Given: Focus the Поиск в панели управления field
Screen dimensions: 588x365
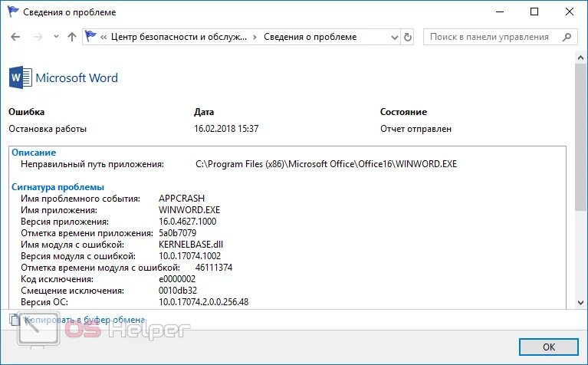Looking at the screenshot, I should point(501,37).
